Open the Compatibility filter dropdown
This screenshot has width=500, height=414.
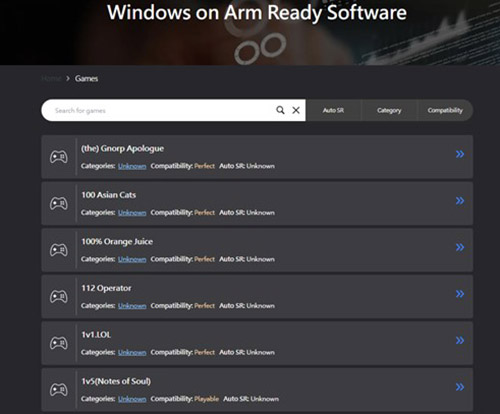pyautogui.click(x=445, y=110)
